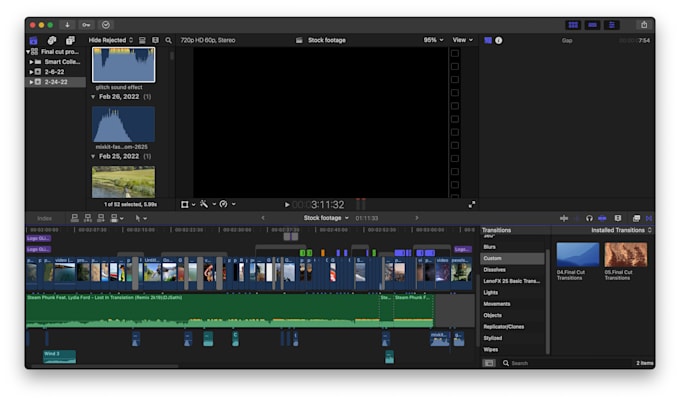Toggle the Transitions browser button
This screenshot has height=402, width=680.
click(649, 218)
